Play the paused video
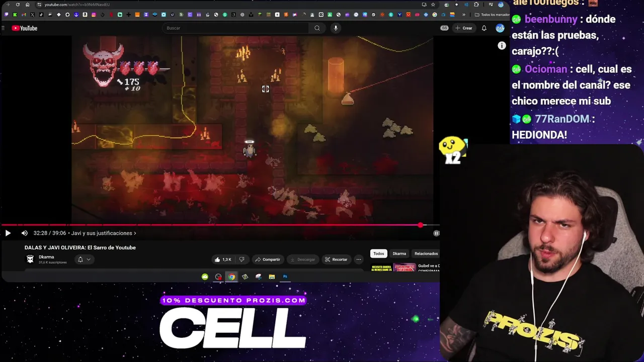 tap(8, 233)
